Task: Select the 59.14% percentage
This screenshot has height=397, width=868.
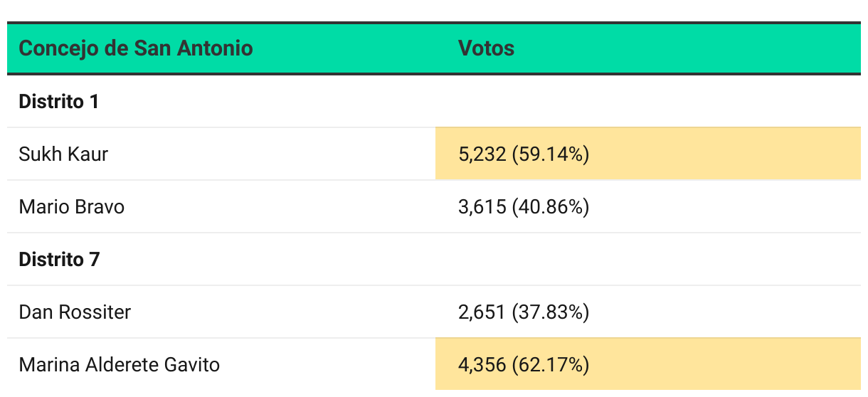Action: (551, 154)
